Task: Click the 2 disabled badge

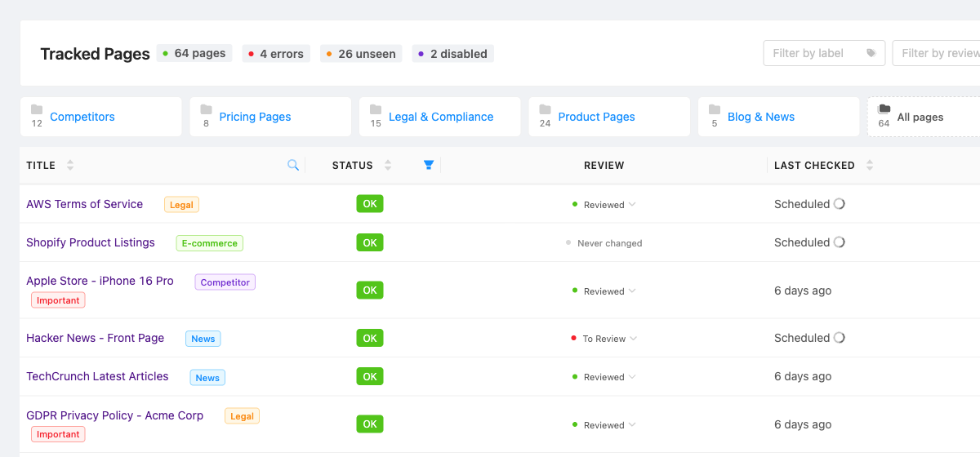Action: pyautogui.click(x=452, y=54)
